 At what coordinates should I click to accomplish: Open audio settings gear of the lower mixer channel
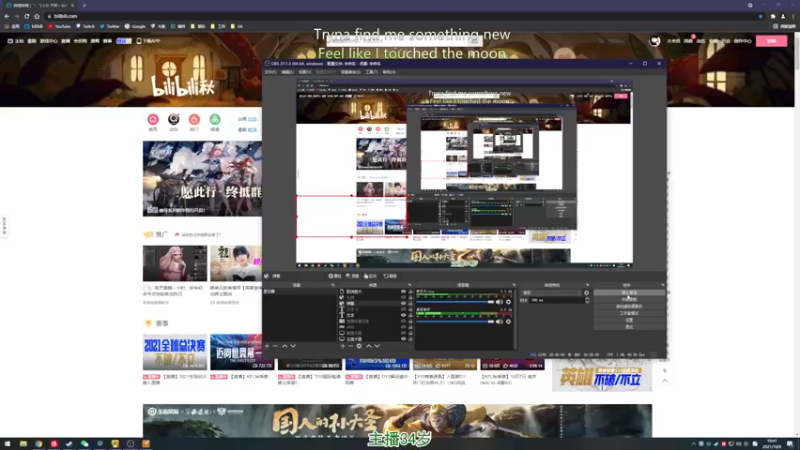point(508,321)
